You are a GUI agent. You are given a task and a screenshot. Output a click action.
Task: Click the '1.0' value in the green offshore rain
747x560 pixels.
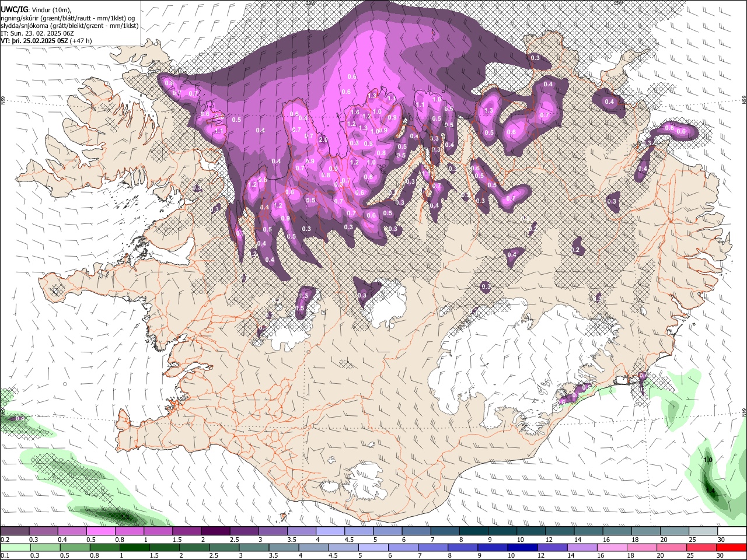click(708, 460)
